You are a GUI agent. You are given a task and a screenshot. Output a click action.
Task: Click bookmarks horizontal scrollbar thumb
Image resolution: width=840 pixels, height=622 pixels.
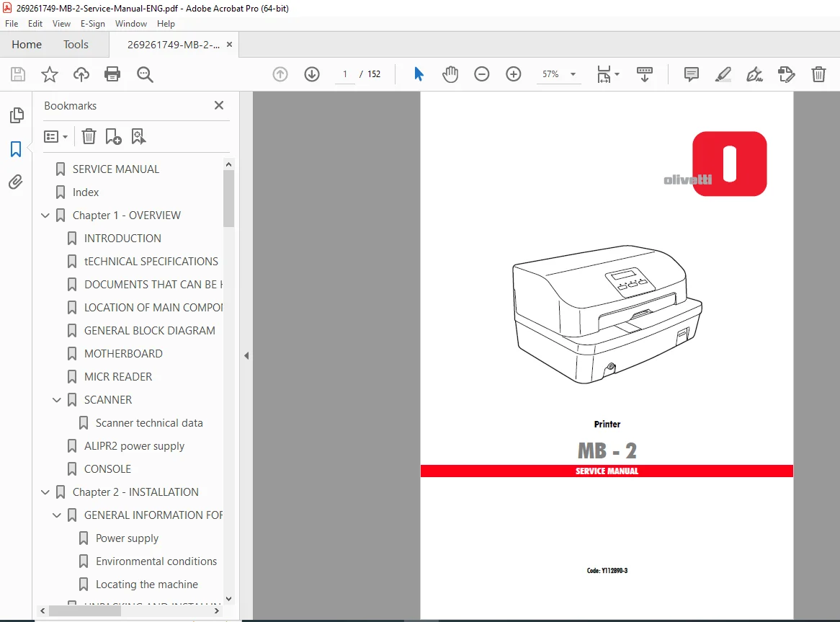(84, 610)
